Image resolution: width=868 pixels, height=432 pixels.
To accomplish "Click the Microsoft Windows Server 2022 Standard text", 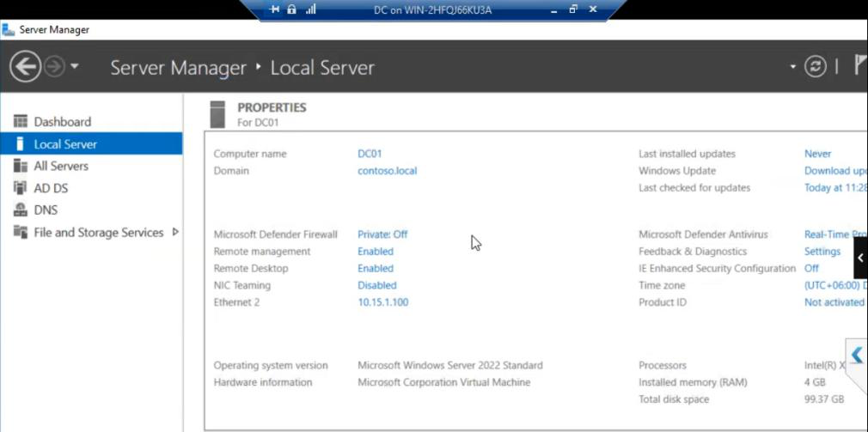I will [x=450, y=366].
